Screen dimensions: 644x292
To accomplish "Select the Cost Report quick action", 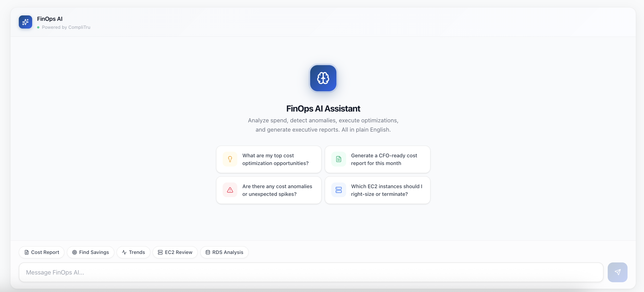I will [x=41, y=252].
